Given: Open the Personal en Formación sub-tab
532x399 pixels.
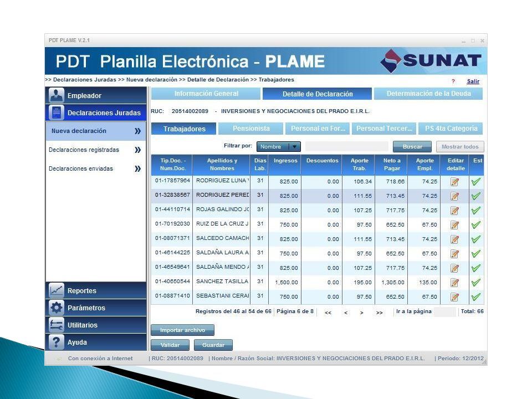Looking at the screenshot, I should point(318,129).
